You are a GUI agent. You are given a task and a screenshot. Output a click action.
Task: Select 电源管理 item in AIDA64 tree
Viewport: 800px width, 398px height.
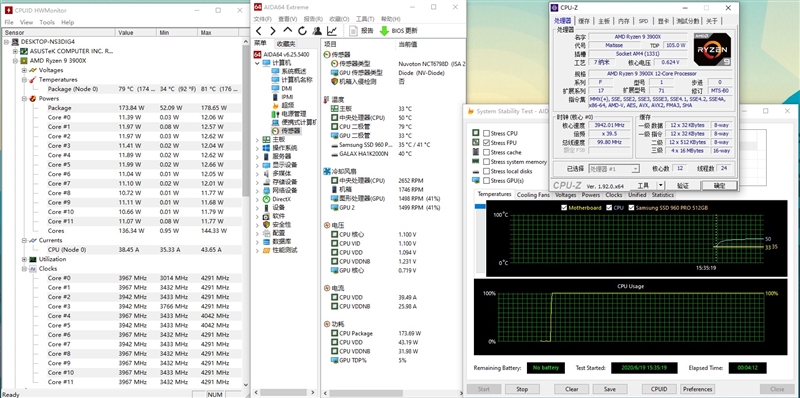click(289, 114)
